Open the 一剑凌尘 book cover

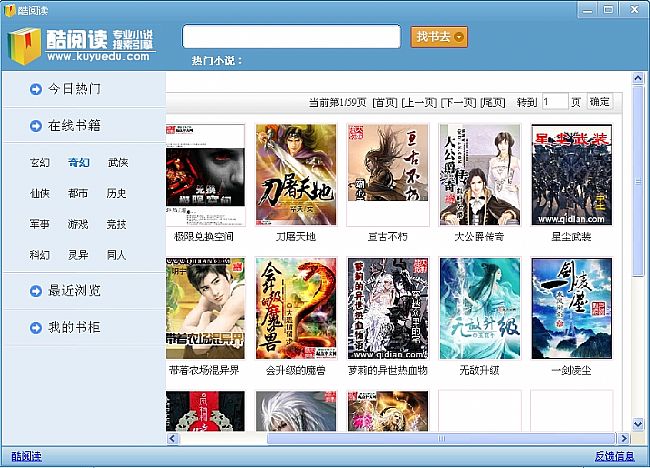[572, 308]
